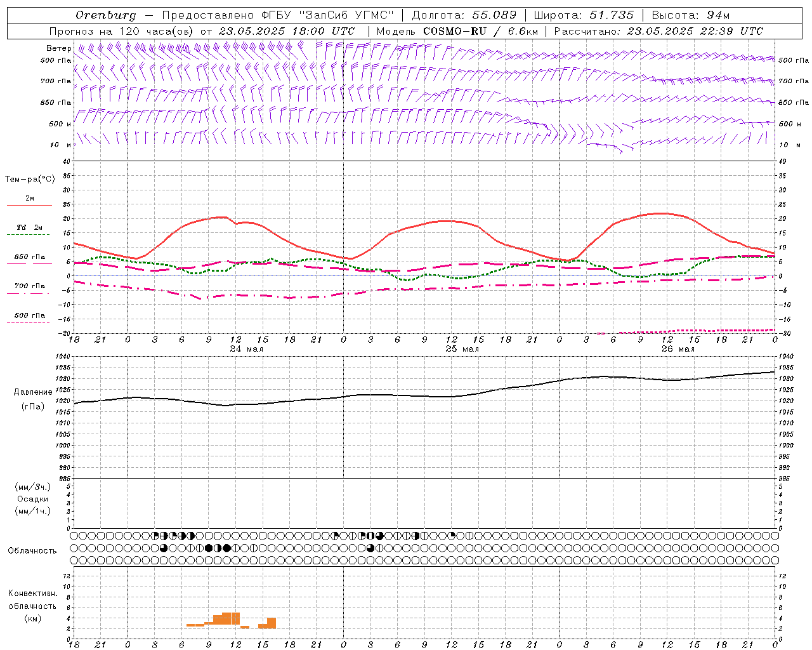This screenshot has height=650, width=812.
Task: Click the "700 гПа" temperature legend entry
Action: (30, 286)
